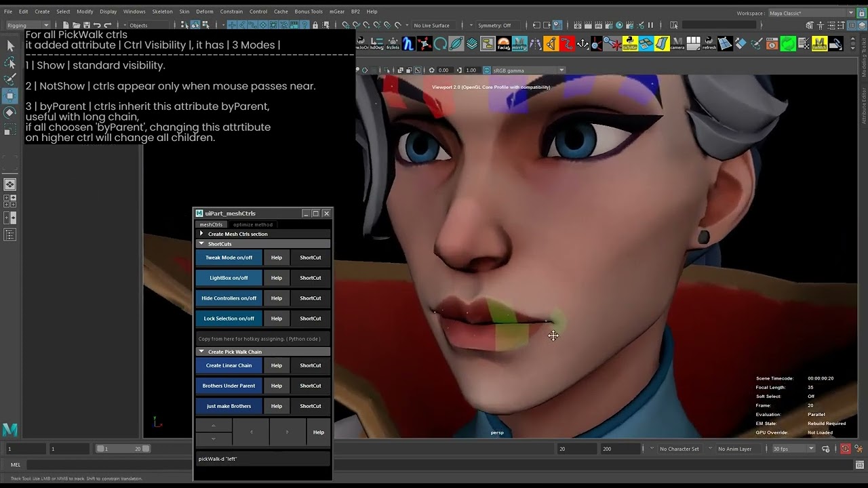Activate the Move tool in the toolbox
The image size is (868, 488).
(x=10, y=96)
